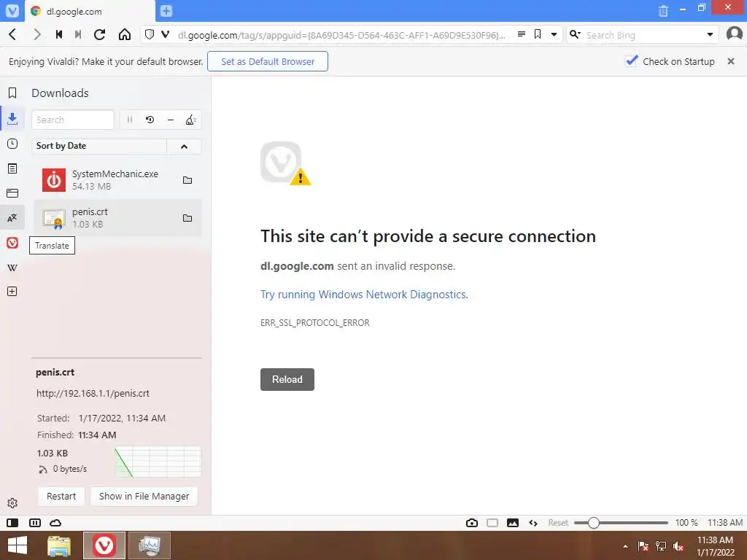Screen dimensions: 747x560
Task: Open the sync cloud status icon
Action: 55,523
